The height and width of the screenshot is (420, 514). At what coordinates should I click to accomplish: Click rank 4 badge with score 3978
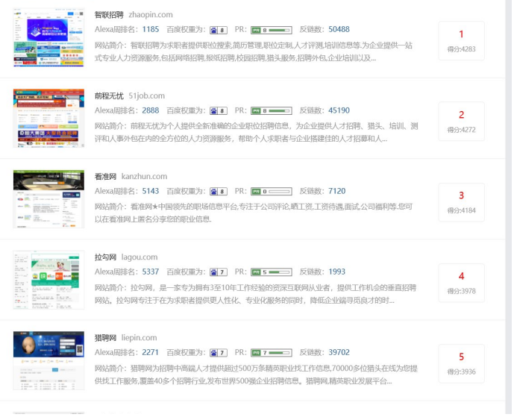[x=461, y=283]
